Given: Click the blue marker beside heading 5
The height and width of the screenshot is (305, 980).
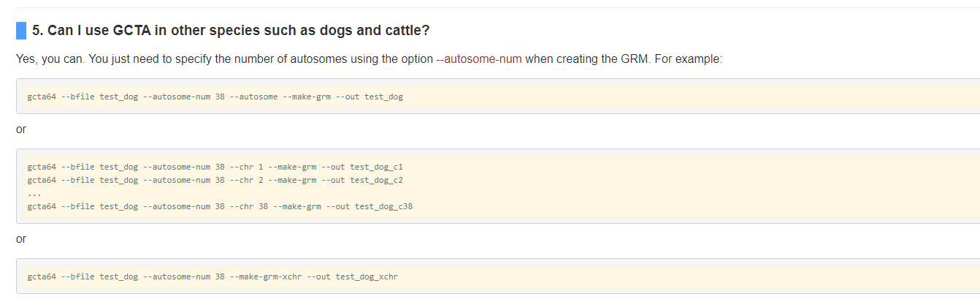Looking at the screenshot, I should tap(20, 31).
